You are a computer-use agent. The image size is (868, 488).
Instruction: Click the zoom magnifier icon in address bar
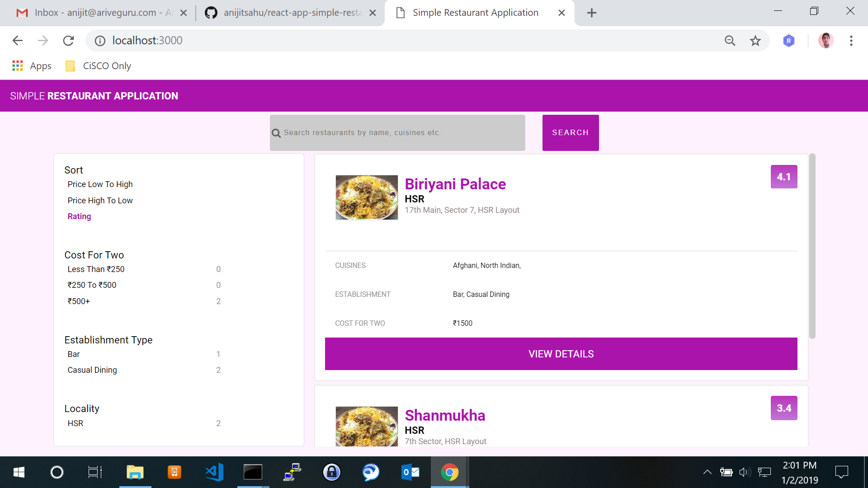point(730,41)
